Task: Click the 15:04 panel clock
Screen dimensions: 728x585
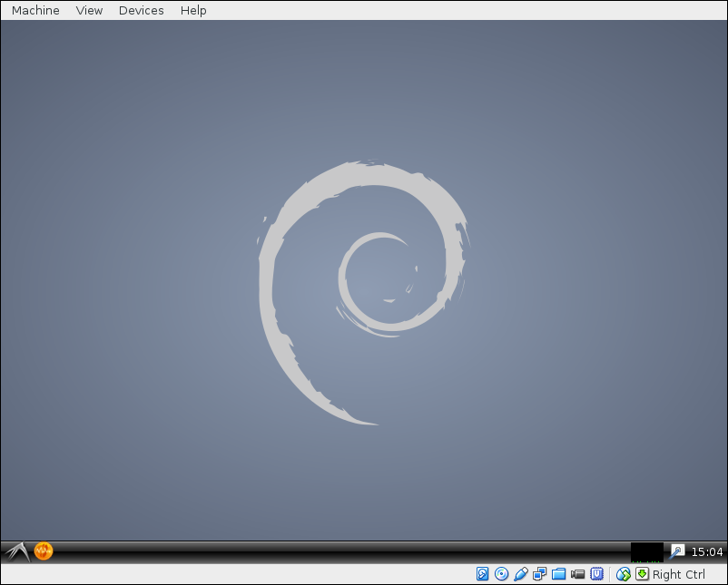Action: [706, 552]
